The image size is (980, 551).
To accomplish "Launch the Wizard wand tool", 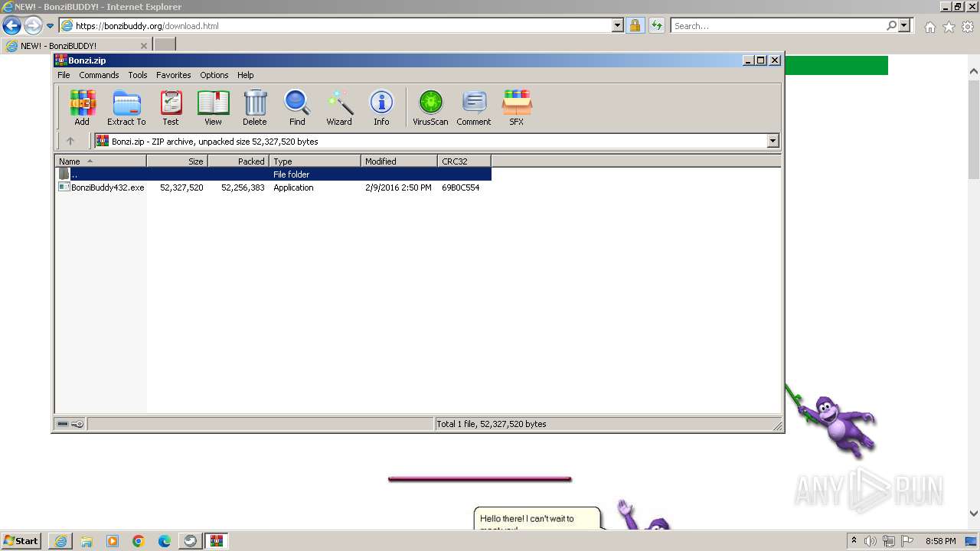I will [339, 107].
